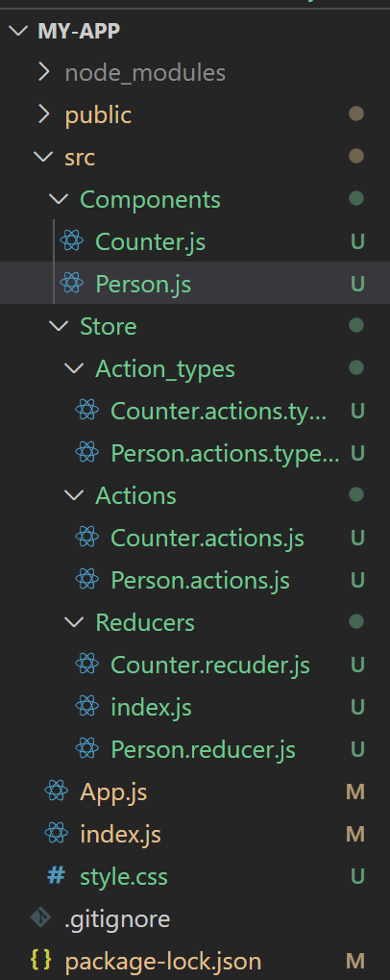Open the Person.actions.types file
The height and width of the screenshot is (980, 390).
226,453
